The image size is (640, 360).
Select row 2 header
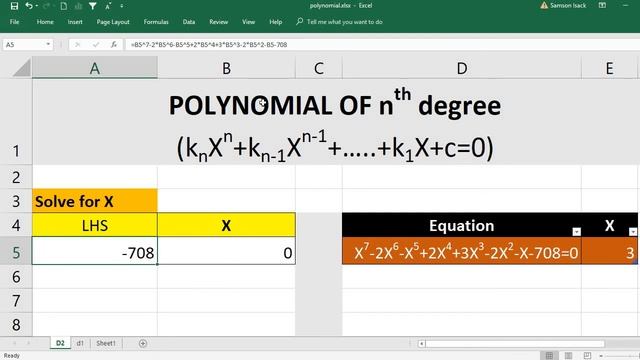click(x=16, y=177)
